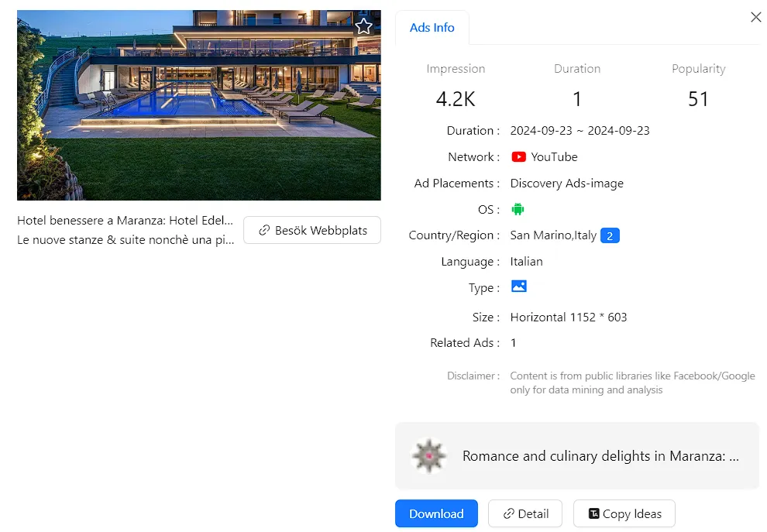
Task: Click the Popularity score 51
Action: tap(698, 99)
